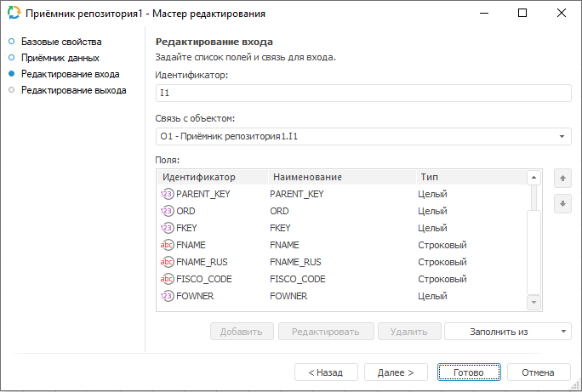Viewport: 582px width, 392px height.
Task: Click the numeric icon next to ORD field
Action: pyautogui.click(x=167, y=211)
